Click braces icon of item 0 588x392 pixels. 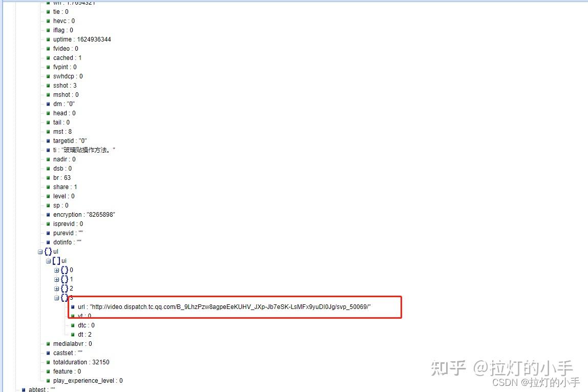65,270
